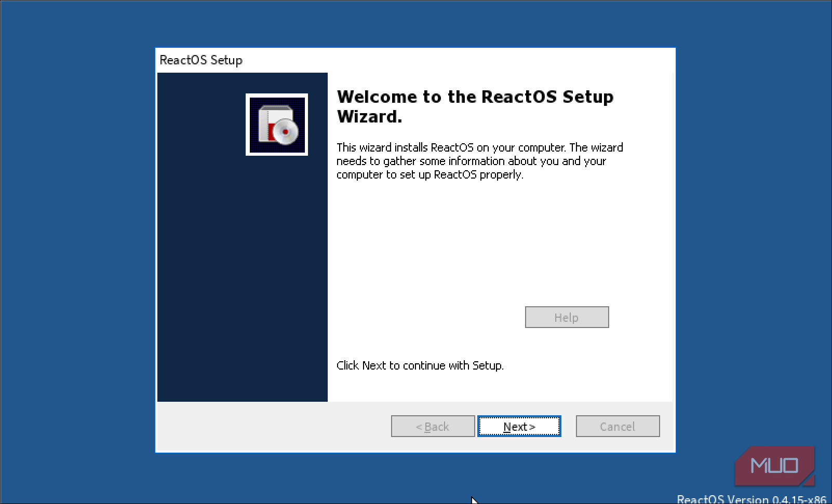The height and width of the screenshot is (504, 832).
Task: Click the setup CD and box icon
Action: click(277, 125)
